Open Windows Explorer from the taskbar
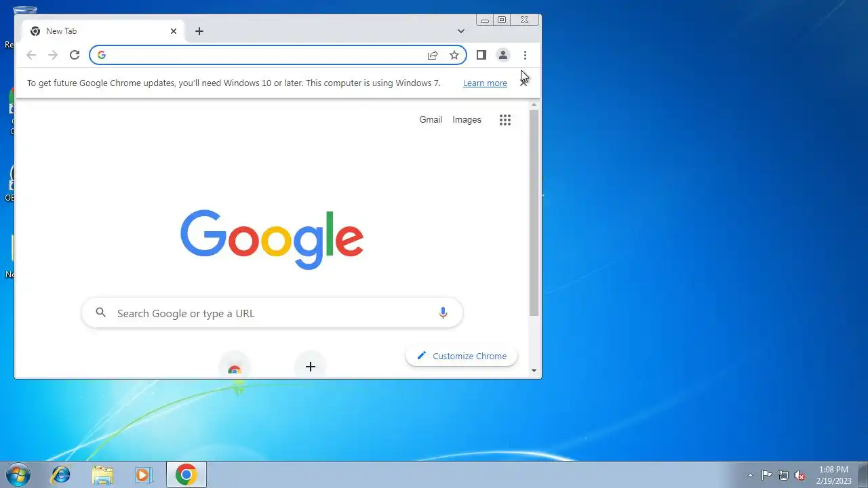Screen dimensions: 868x488 pos(102,474)
